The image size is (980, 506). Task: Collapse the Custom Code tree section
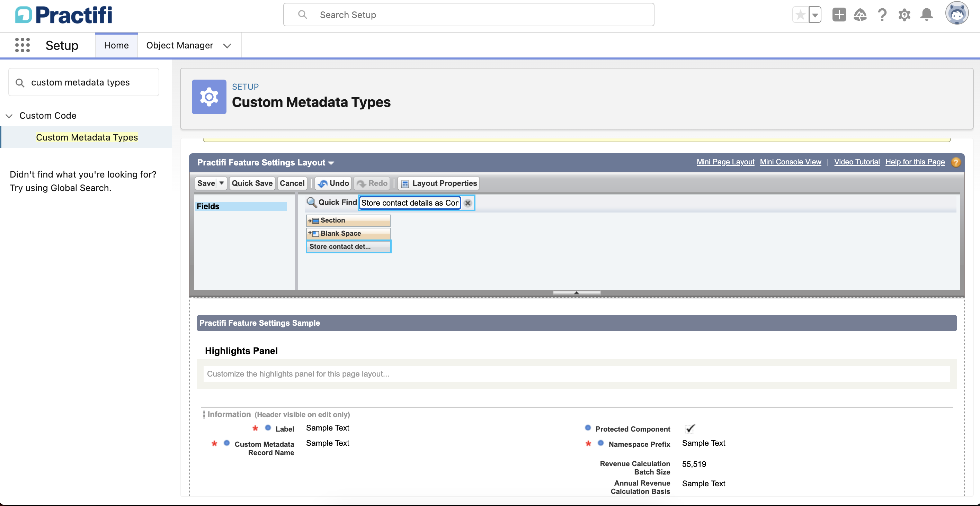[9, 116]
